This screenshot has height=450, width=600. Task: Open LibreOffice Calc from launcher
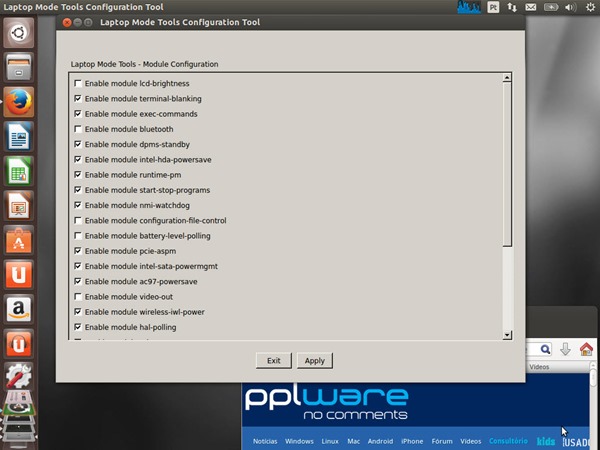pyautogui.click(x=19, y=171)
